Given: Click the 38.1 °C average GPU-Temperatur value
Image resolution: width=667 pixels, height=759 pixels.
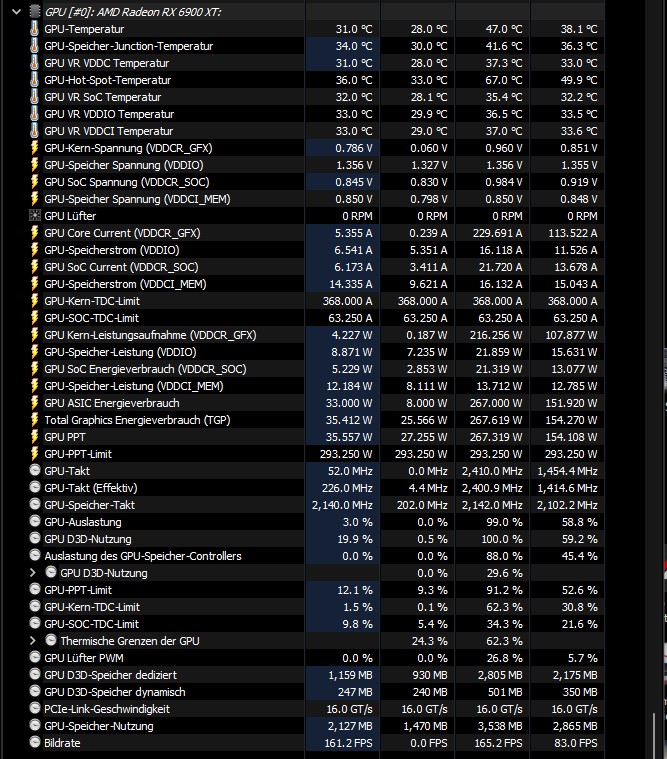Looking at the screenshot, I should coord(579,29).
